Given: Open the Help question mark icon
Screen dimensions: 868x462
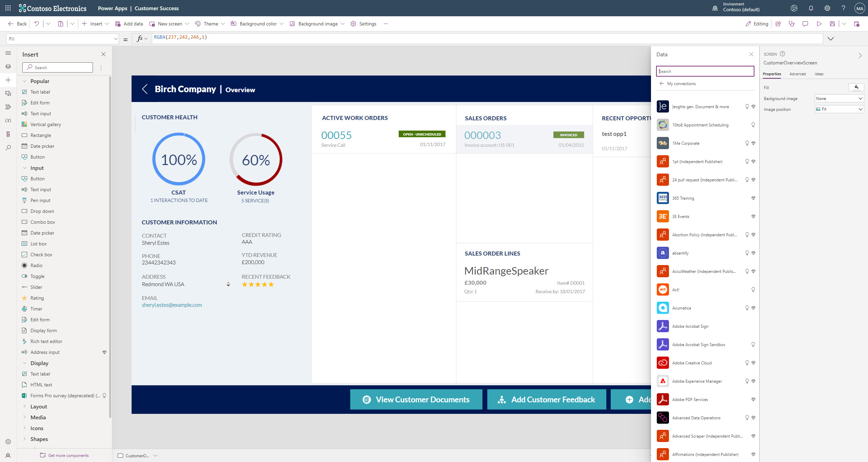Looking at the screenshot, I should (843, 8).
